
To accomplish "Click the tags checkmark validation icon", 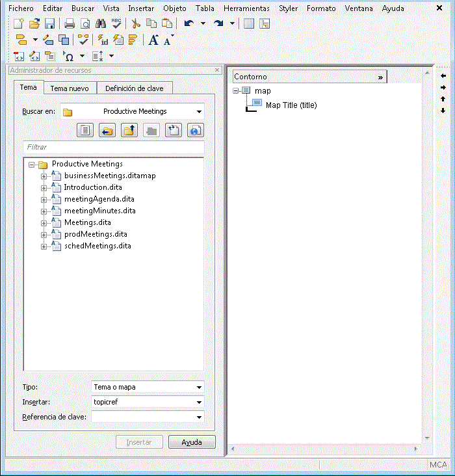I will [83, 40].
